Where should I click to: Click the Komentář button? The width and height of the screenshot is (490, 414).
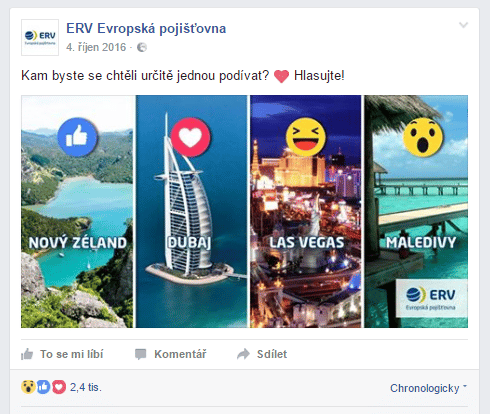[x=170, y=354]
